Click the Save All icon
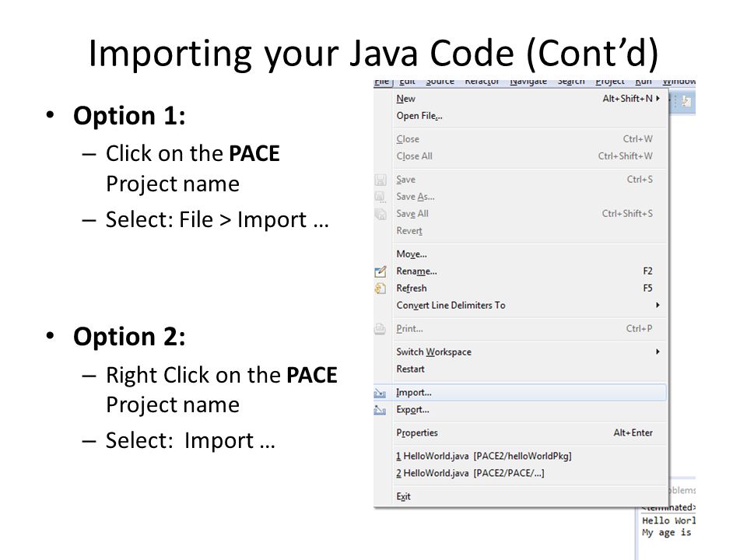Image resolution: width=747 pixels, height=560 pixels. coord(381,214)
